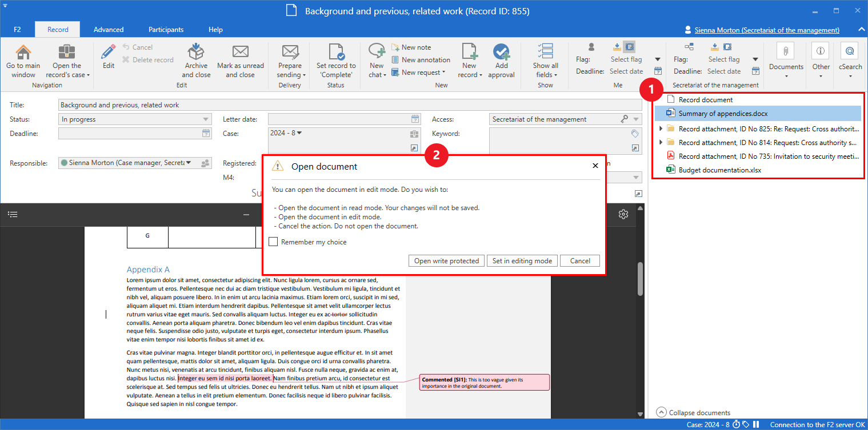Click the Go to main window home icon
The width and height of the screenshot is (868, 430).
(x=23, y=53)
